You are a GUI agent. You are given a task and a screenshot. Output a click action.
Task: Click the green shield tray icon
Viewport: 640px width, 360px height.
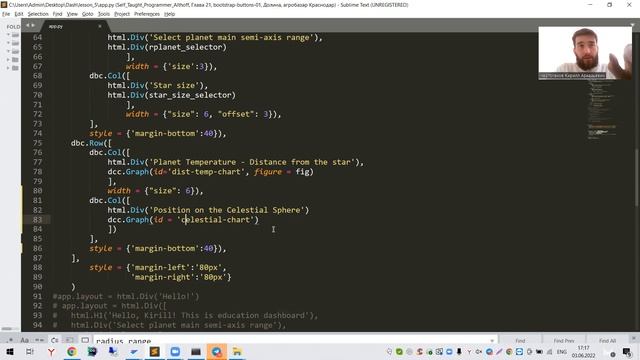click(x=399, y=351)
